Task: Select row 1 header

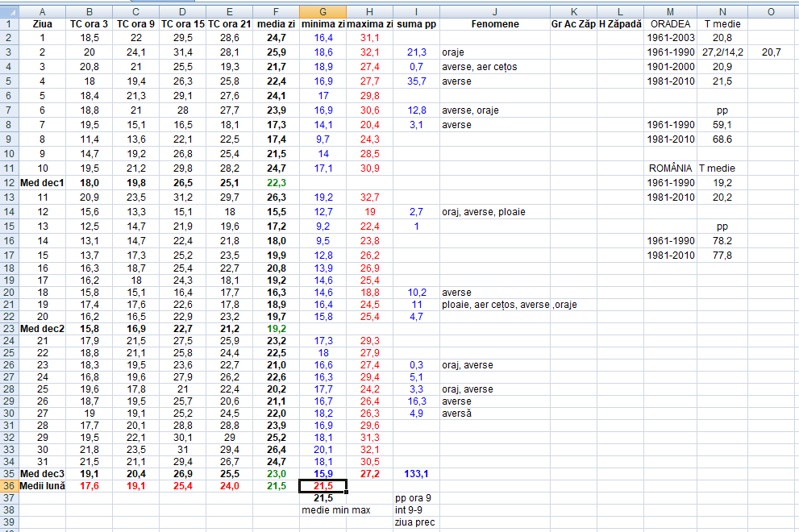Action: 9,24
